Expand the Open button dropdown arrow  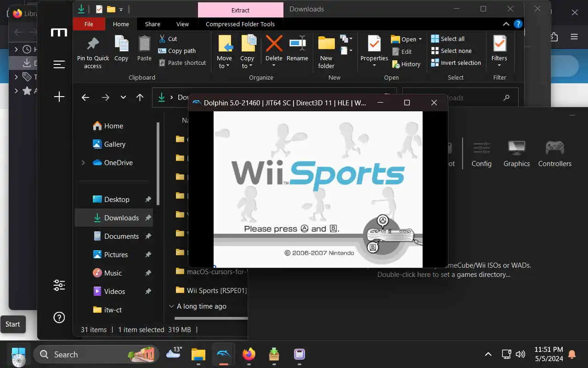pyautogui.click(x=420, y=39)
